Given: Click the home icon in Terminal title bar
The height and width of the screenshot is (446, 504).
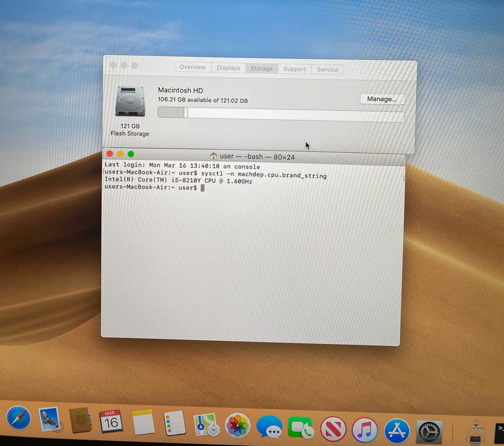Looking at the screenshot, I should (x=213, y=156).
